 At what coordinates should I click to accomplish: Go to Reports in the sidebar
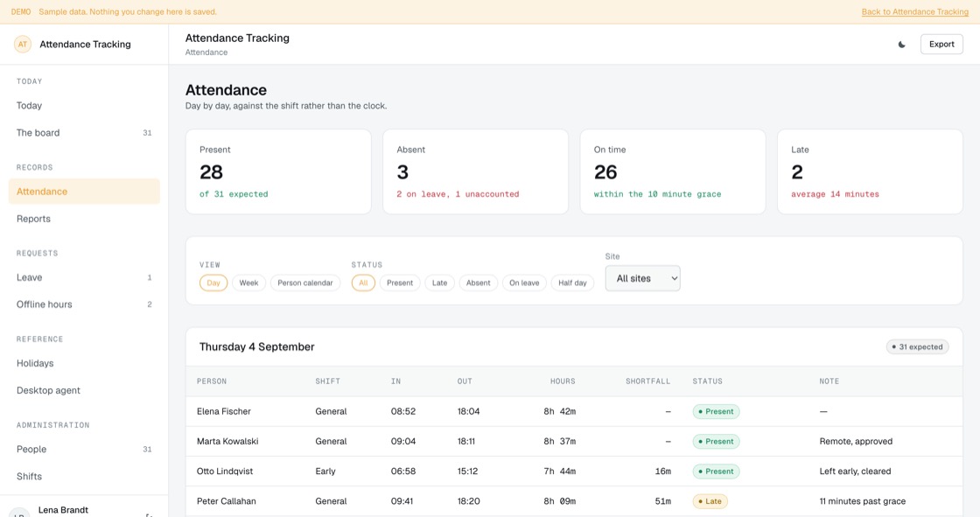click(84, 219)
